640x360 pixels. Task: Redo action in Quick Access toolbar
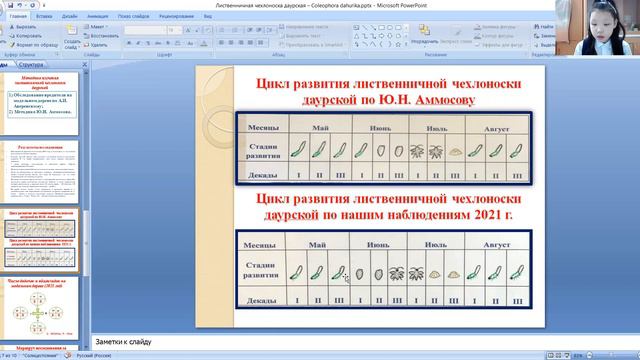[x=32, y=5]
